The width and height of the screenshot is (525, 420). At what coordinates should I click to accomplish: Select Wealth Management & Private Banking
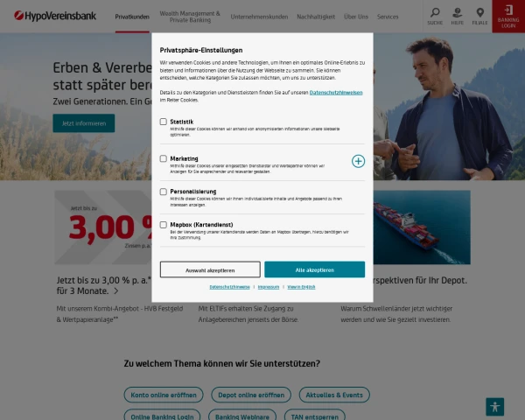click(190, 17)
